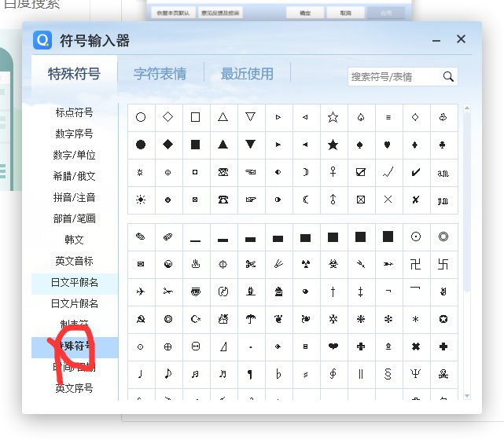Insert the solid club suit symbol

click(x=443, y=145)
